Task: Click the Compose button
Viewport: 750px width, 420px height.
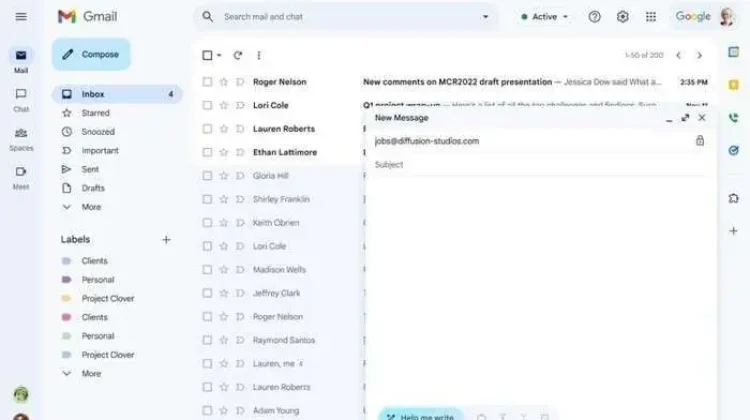Action: (x=91, y=54)
